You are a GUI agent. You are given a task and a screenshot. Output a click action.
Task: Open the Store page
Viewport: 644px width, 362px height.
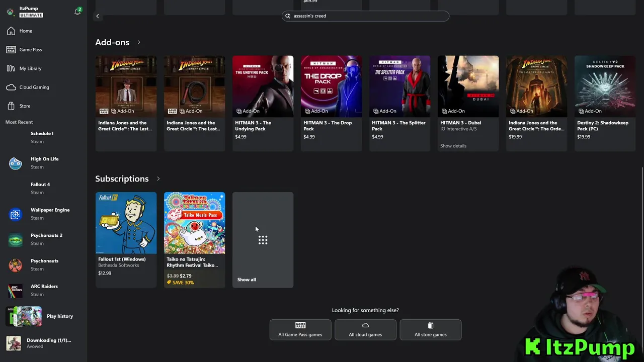25,106
